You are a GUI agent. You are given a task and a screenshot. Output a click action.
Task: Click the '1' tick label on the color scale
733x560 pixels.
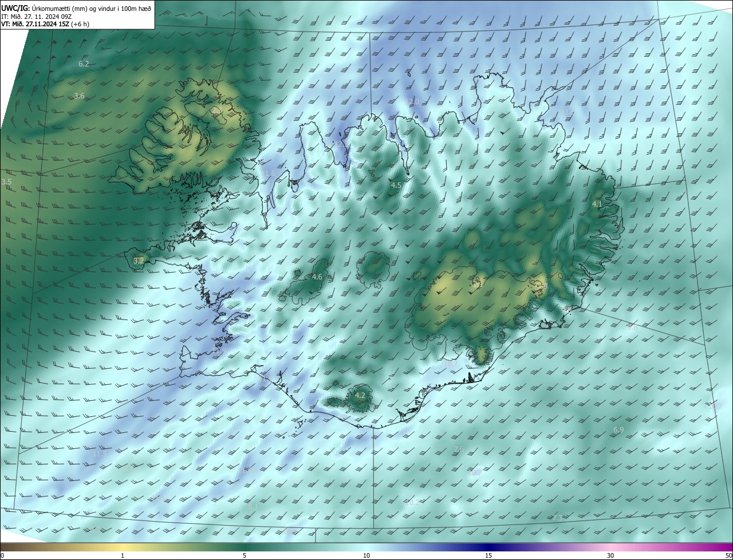point(123,555)
